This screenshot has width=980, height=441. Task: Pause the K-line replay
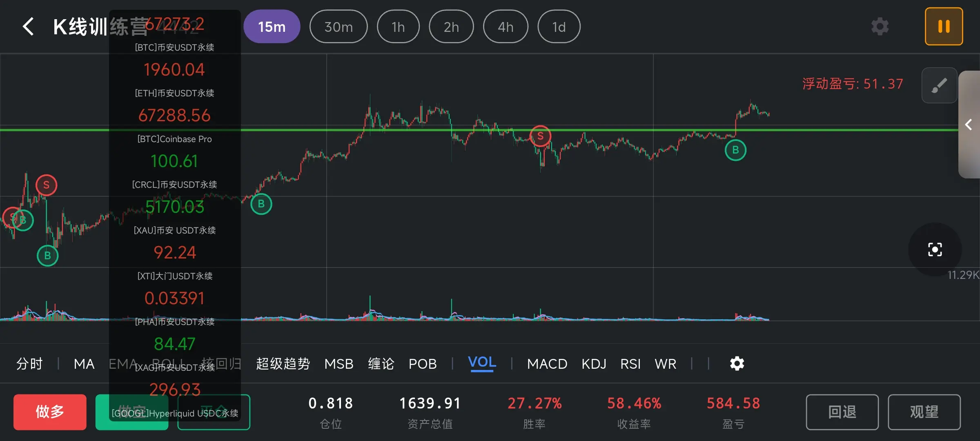pos(944,27)
